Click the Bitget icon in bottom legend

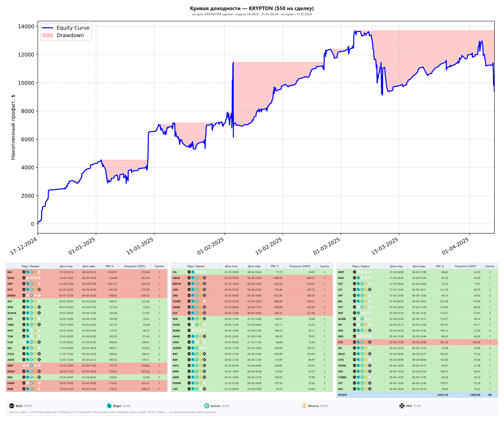(109, 406)
